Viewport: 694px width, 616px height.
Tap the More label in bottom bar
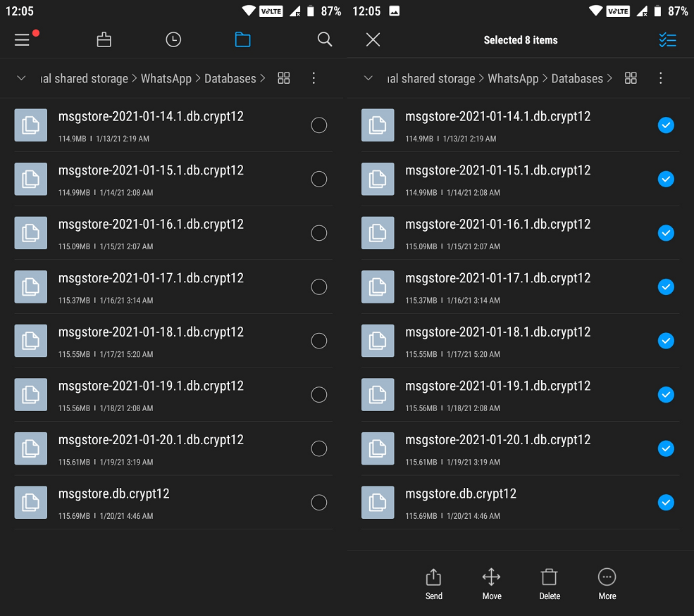pyautogui.click(x=607, y=596)
